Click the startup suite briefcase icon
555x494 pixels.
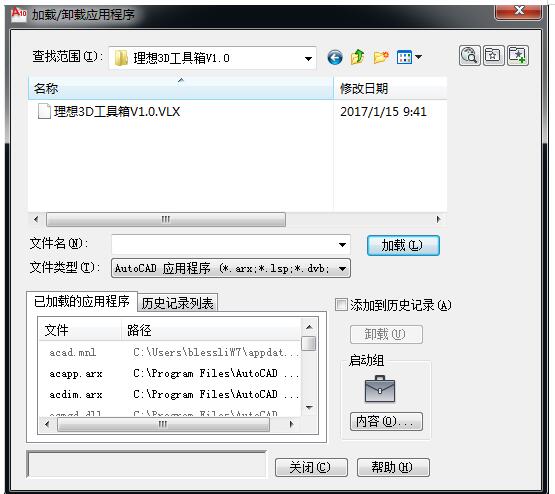click(379, 389)
